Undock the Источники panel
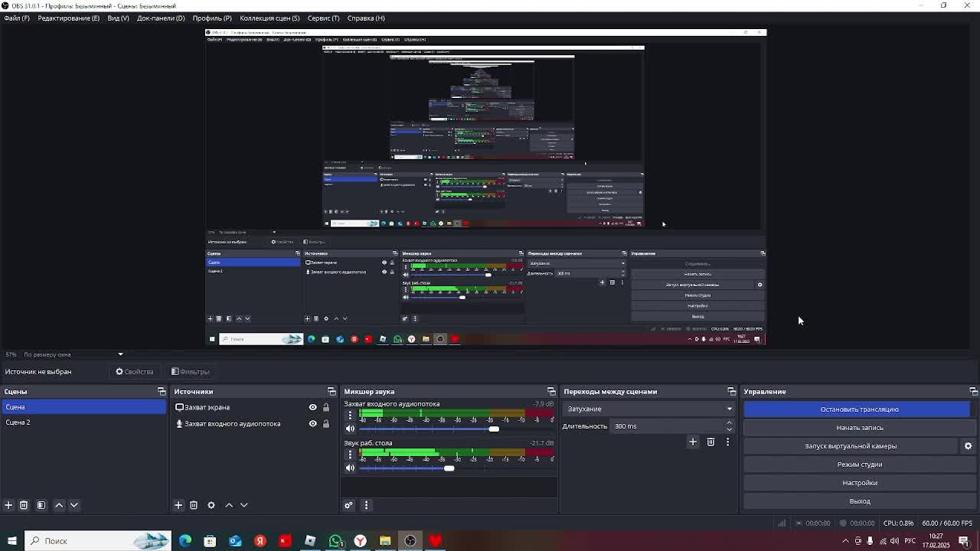This screenshot has width=980, height=551. [x=332, y=392]
